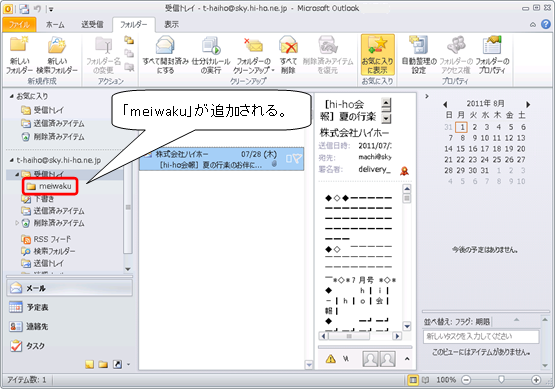This screenshot has height=389, width=555.
Task: Click the 新しいフォルダー ribbon icon
Action: [19, 45]
